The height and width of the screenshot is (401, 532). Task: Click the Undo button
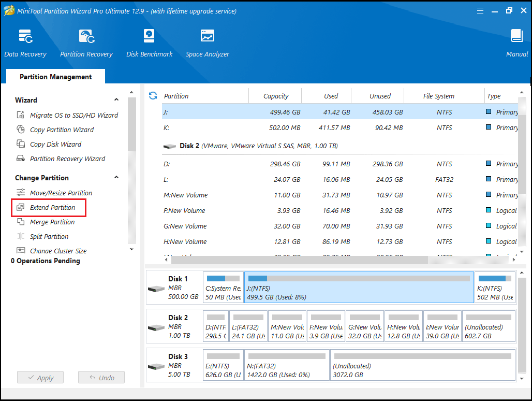tap(101, 377)
